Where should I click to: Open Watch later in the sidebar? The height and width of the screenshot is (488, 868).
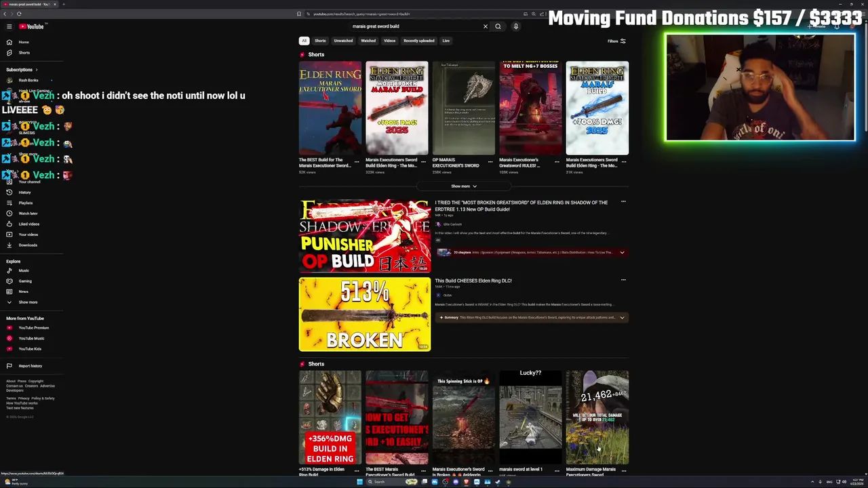[x=28, y=213]
